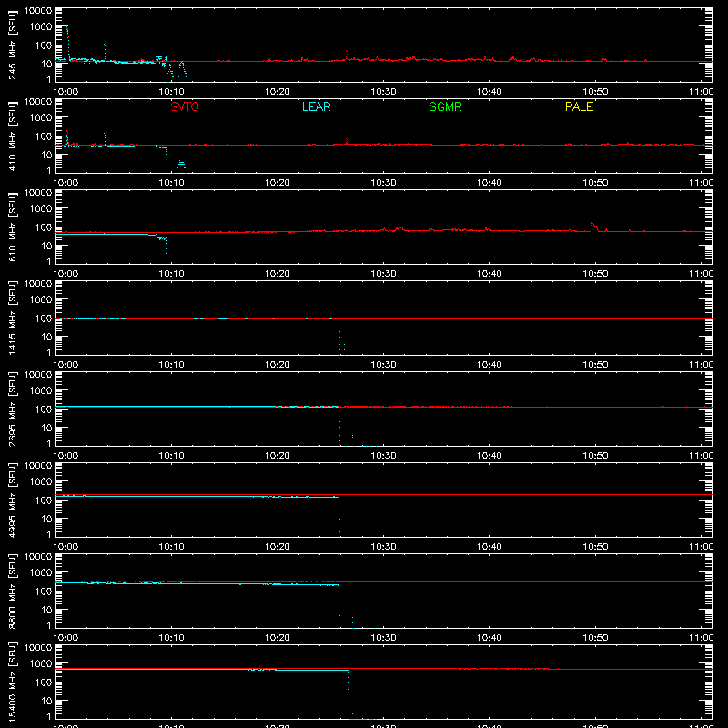Click the 10:30 tick label below 1415 MHz plot

(x=383, y=365)
